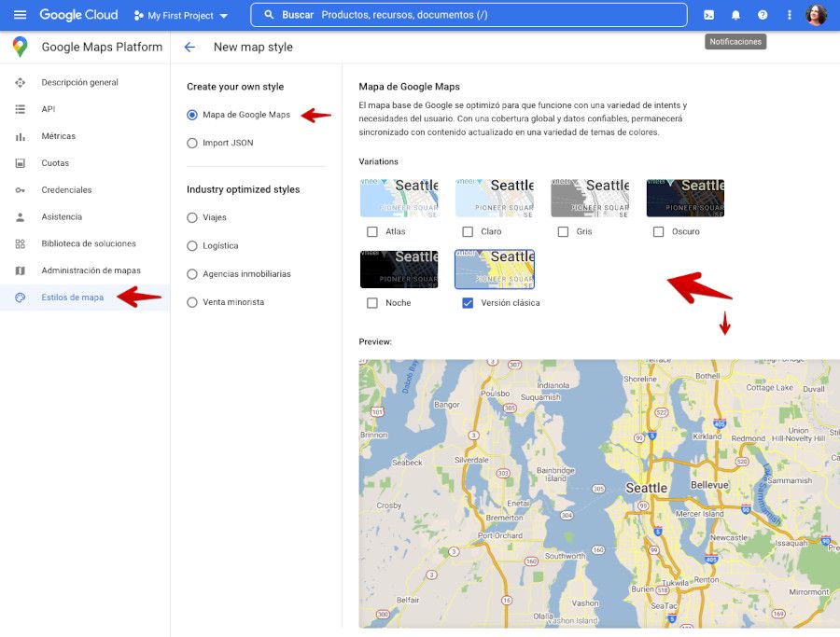The width and height of the screenshot is (840, 637).
Task: Enable the Oscuro map variation checkbox
Action: pyautogui.click(x=657, y=230)
